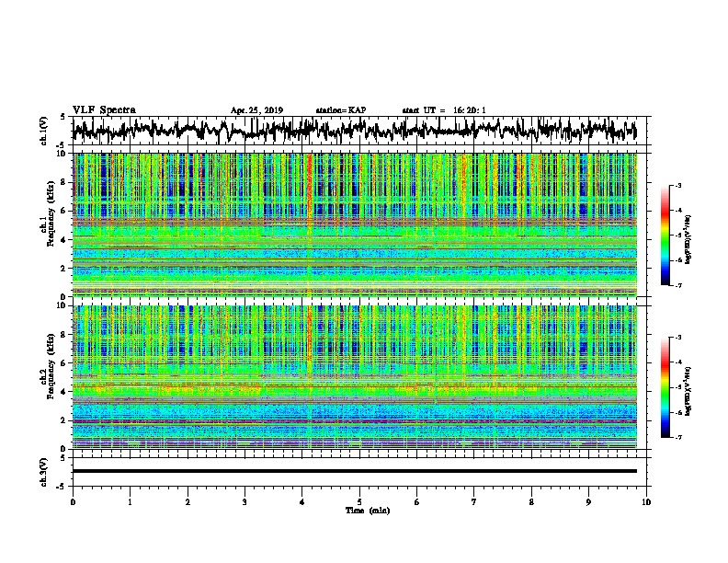Click the ch.1 spectrogram panel
The image size is (728, 563).
pos(355,224)
